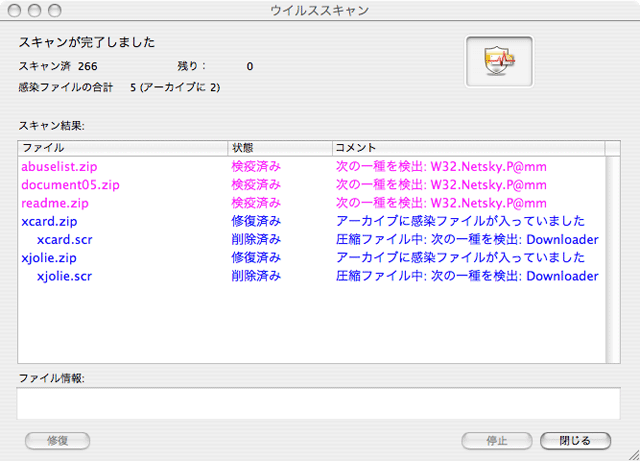Click Downloader comment for xjolie.scr

(x=467, y=276)
